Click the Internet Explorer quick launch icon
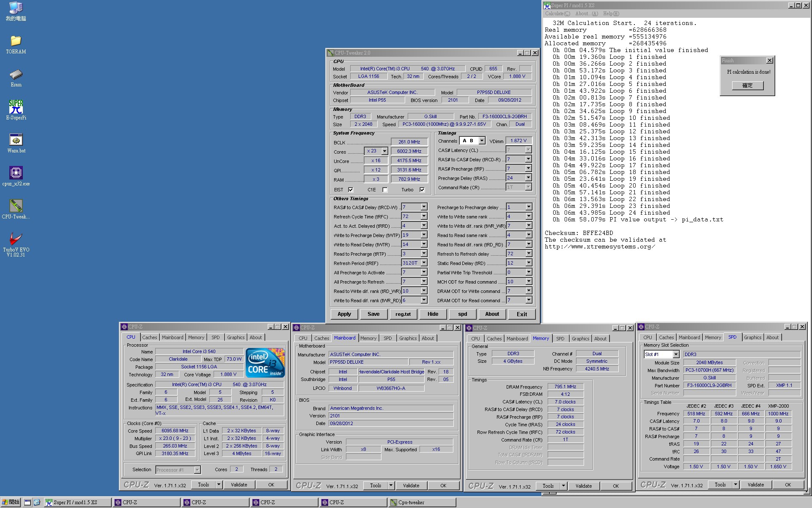Image resolution: width=812 pixels, height=508 pixels. [x=37, y=502]
